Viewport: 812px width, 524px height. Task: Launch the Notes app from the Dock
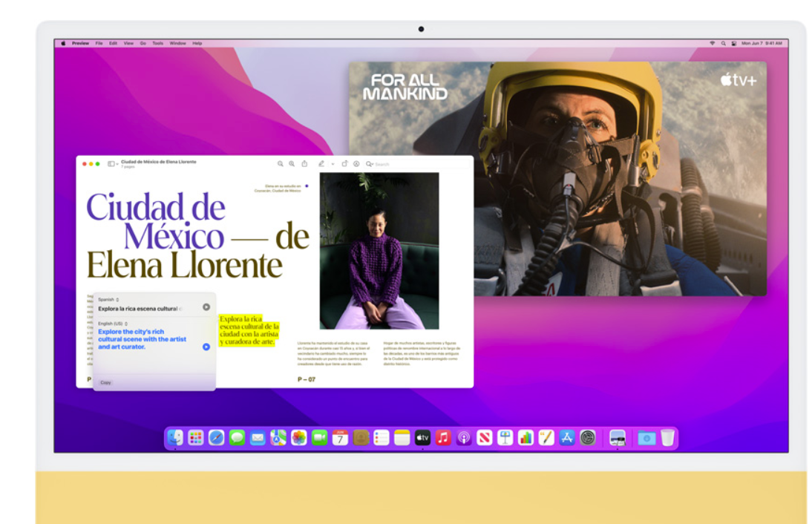402,438
